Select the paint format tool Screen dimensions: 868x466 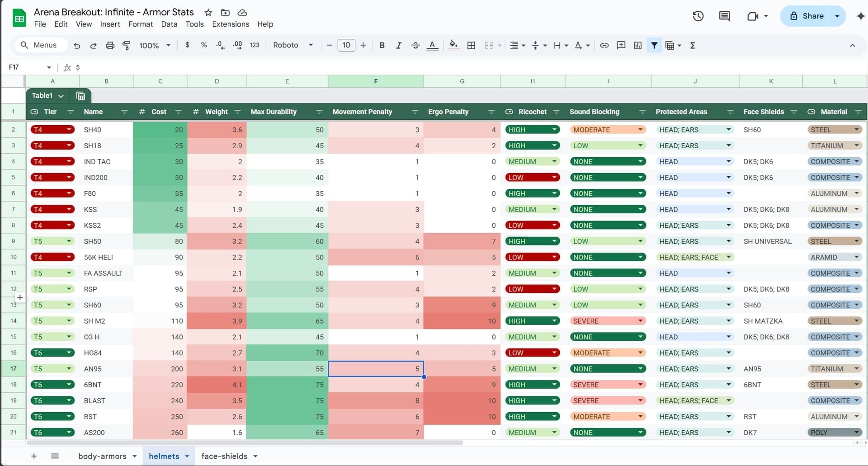pos(126,45)
